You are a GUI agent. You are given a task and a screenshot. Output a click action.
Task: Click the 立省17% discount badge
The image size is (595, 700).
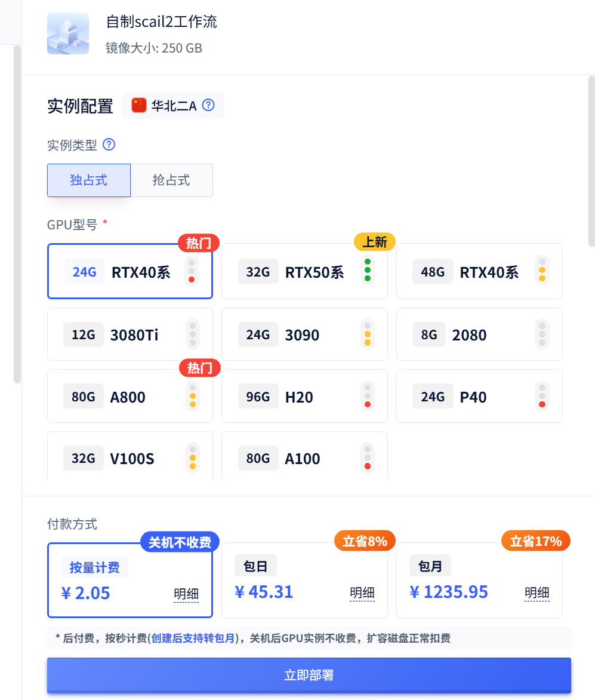(x=536, y=541)
